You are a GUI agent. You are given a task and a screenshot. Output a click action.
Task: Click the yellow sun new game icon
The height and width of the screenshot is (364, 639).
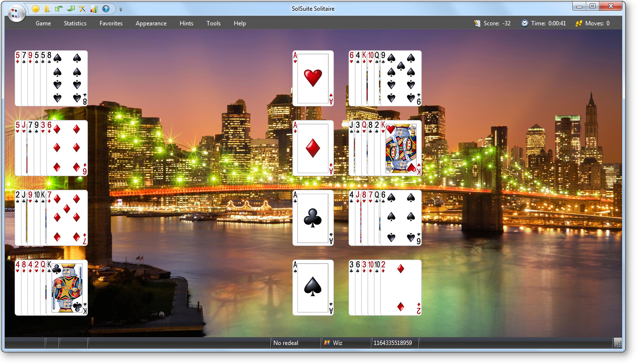36,9
